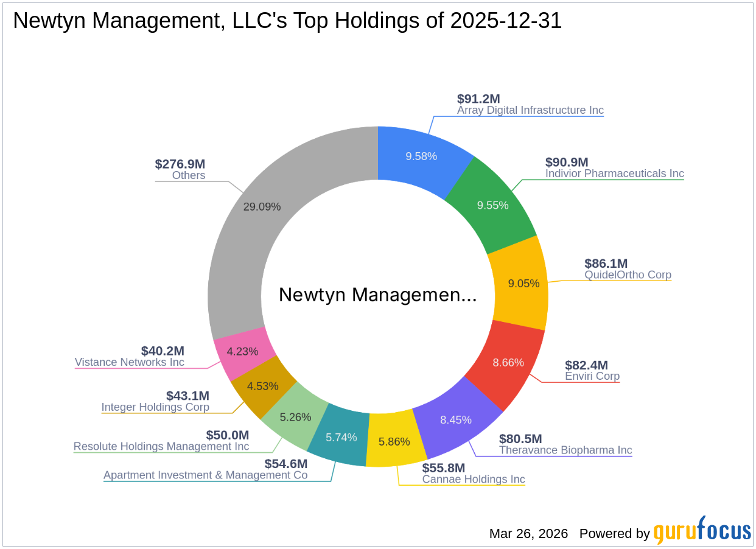
Task: Click the Indivior Pharmaceuticals Inc label
Action: click(615, 173)
